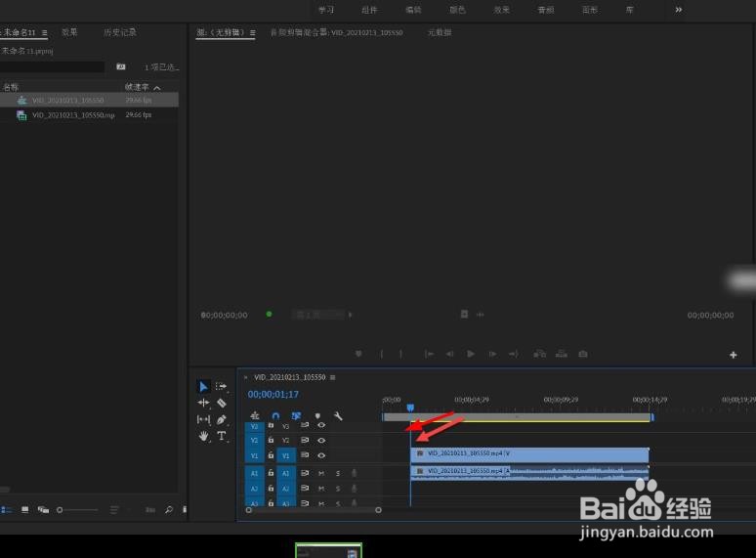Toggle A1 source patching button
Image resolution: width=756 pixels, height=558 pixels.
tap(254, 474)
